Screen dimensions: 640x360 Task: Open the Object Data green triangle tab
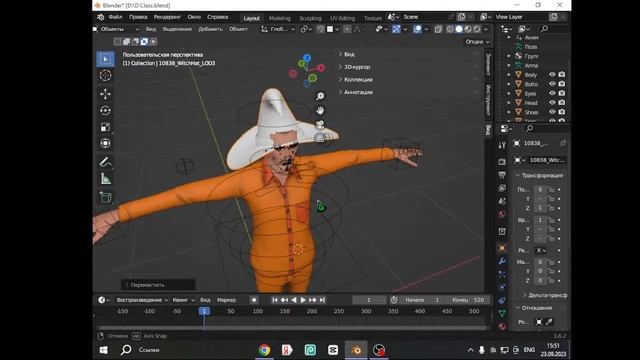point(502,313)
